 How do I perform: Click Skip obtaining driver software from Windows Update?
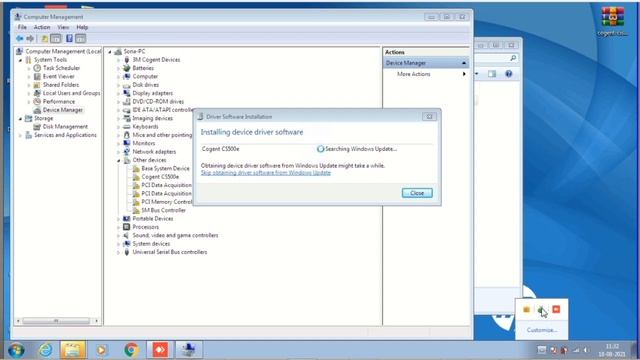(266, 173)
